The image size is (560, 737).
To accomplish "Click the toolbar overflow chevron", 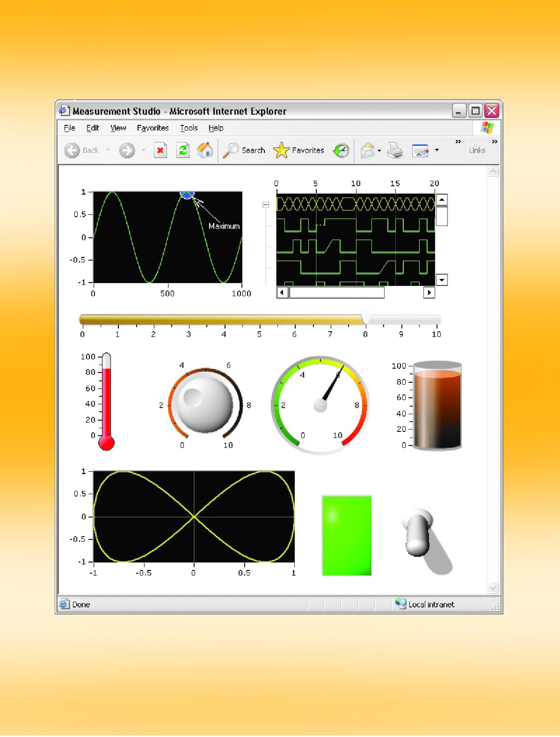I will click(x=457, y=142).
